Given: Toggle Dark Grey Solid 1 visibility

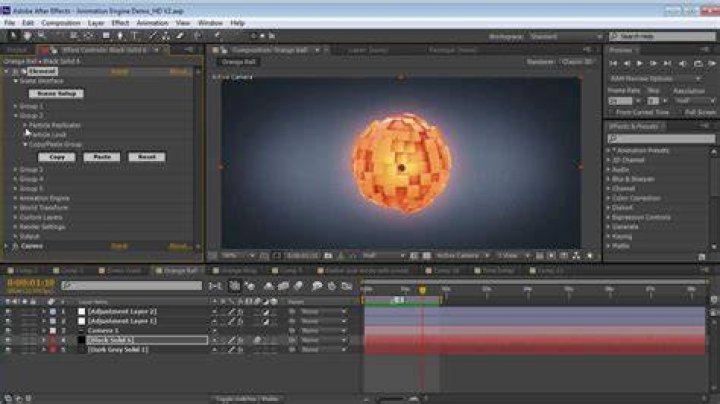Looking at the screenshot, I should click(8, 350).
